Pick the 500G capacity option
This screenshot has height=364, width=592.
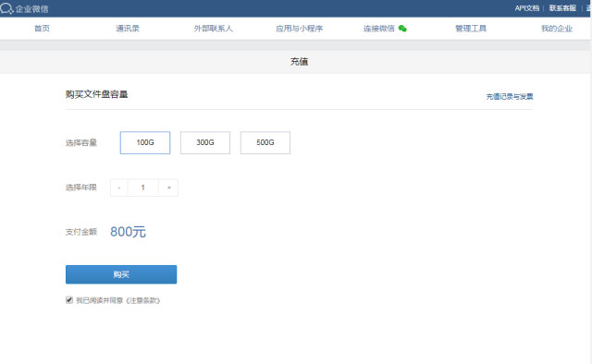265,142
